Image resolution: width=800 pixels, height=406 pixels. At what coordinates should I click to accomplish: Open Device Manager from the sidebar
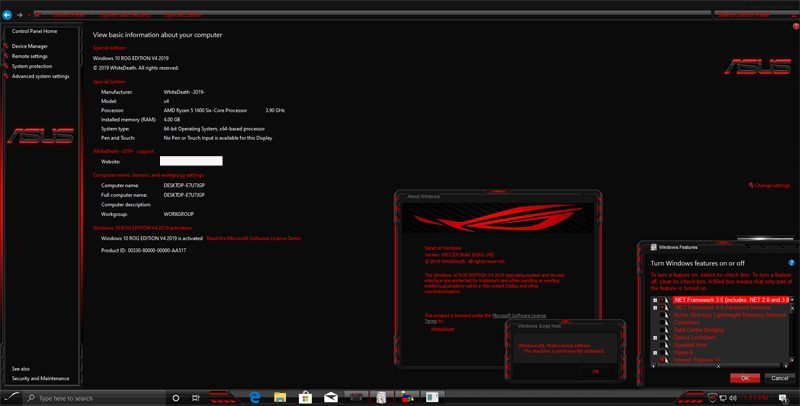tap(30, 46)
